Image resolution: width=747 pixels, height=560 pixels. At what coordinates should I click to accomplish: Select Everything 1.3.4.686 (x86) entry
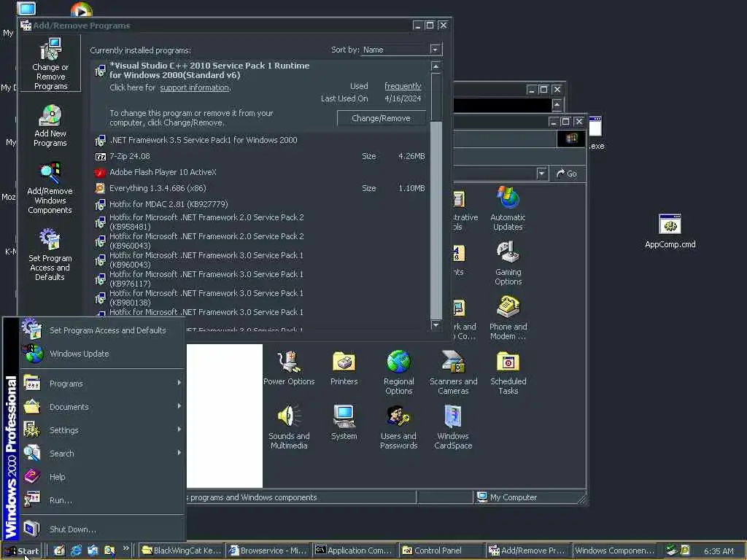pyautogui.click(x=260, y=188)
